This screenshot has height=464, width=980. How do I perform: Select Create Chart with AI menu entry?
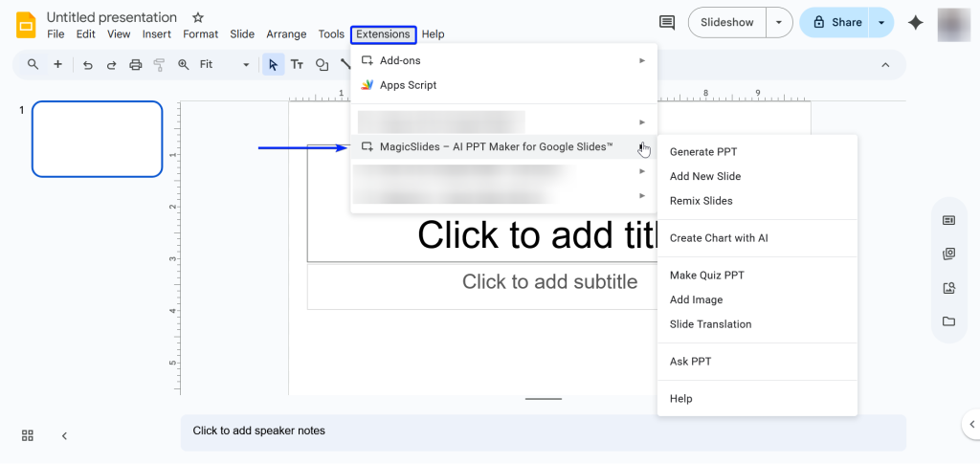point(719,238)
